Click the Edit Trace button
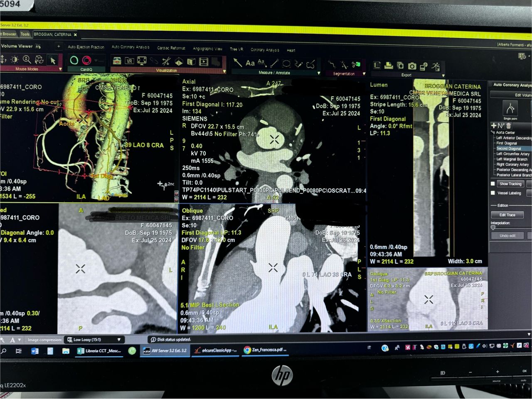This screenshot has height=399, width=532. point(507,215)
